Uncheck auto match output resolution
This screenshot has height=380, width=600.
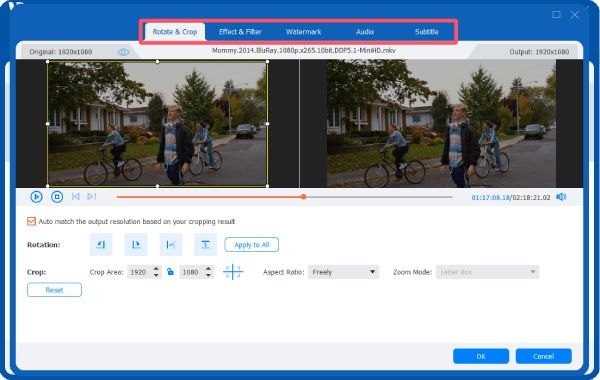coord(31,221)
